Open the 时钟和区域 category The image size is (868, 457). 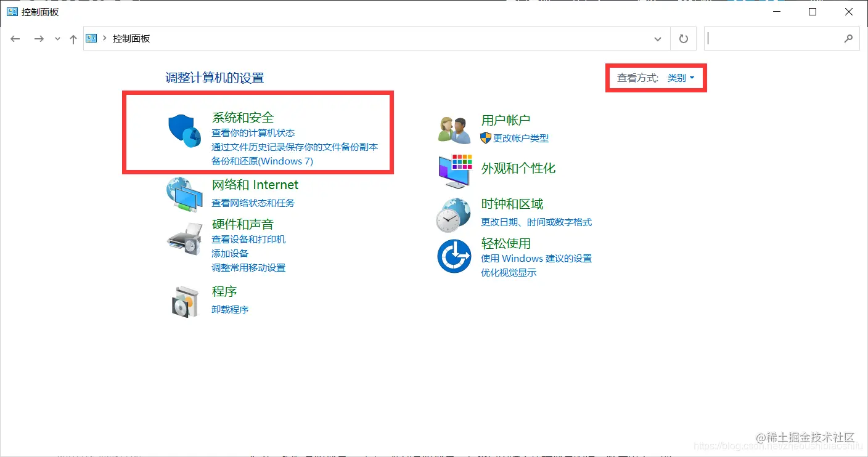(512, 204)
